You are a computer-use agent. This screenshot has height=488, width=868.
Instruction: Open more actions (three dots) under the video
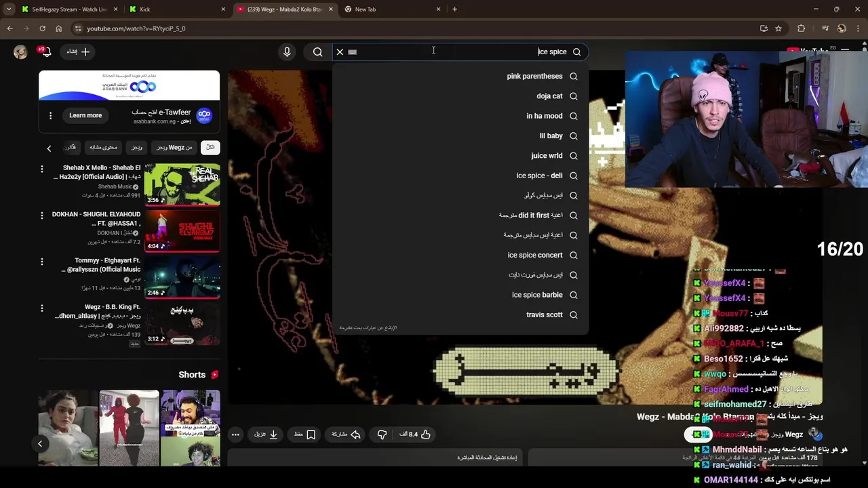235,434
